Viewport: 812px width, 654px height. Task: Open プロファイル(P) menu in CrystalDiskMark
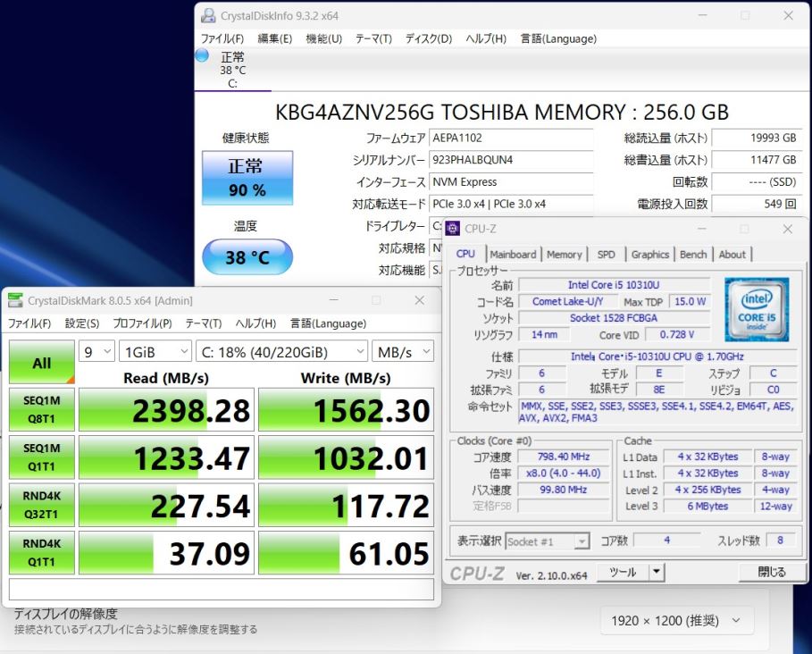pos(142,323)
